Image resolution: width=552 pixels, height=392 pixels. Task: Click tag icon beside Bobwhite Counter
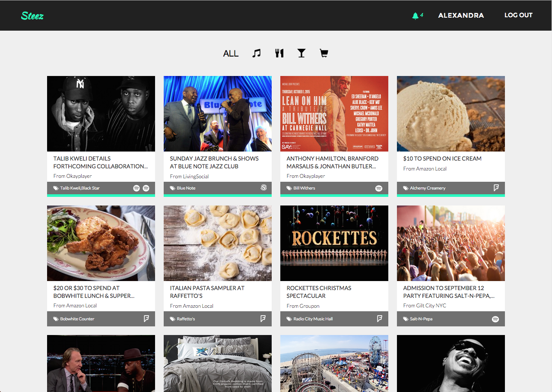point(56,319)
